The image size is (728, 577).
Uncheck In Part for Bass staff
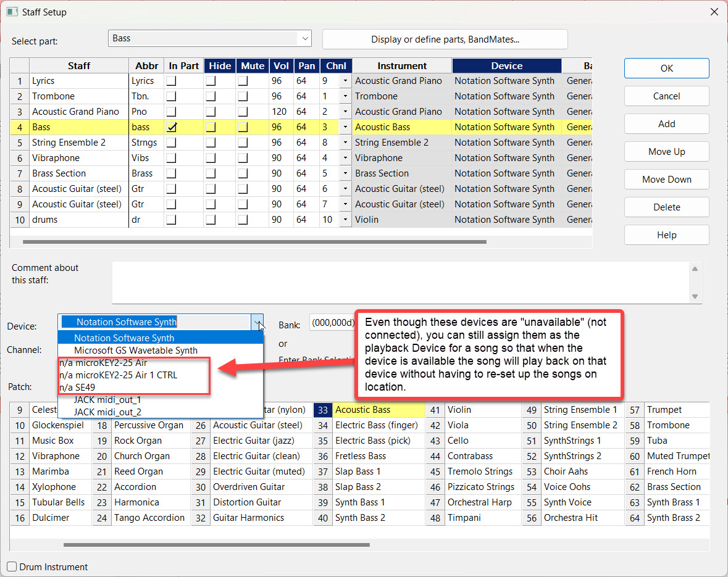point(172,127)
